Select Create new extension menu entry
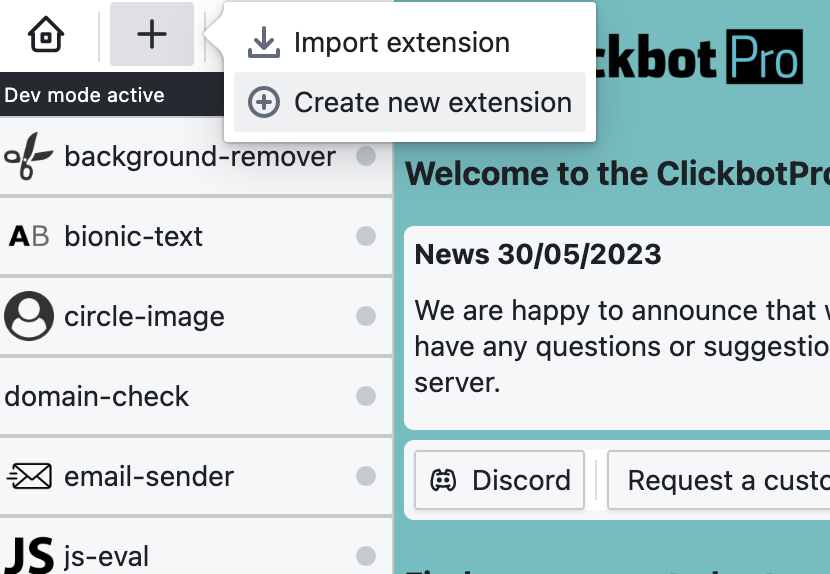This screenshot has height=574, width=830. point(410,102)
